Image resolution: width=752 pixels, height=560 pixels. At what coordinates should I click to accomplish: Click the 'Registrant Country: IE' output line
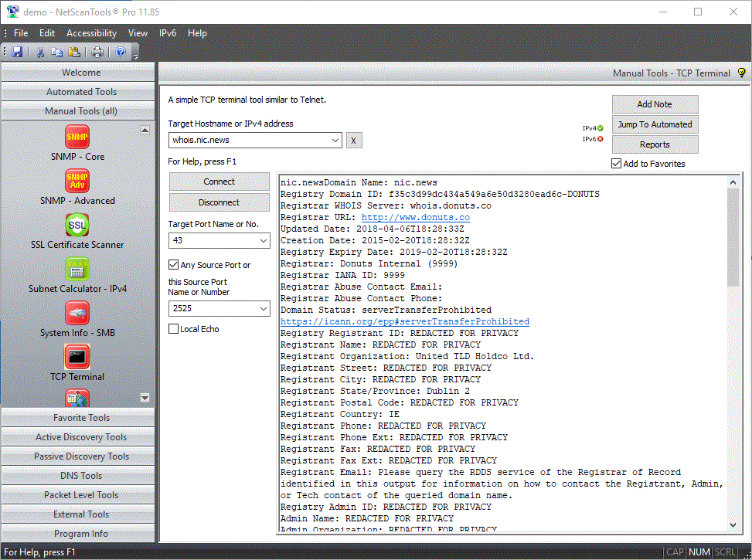340,414
